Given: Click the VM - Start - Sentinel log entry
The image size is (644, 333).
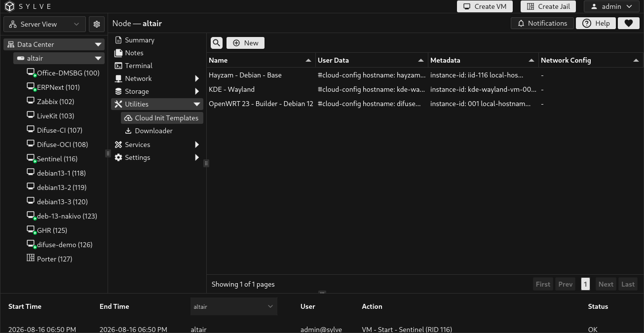Looking at the screenshot, I should point(407,330).
